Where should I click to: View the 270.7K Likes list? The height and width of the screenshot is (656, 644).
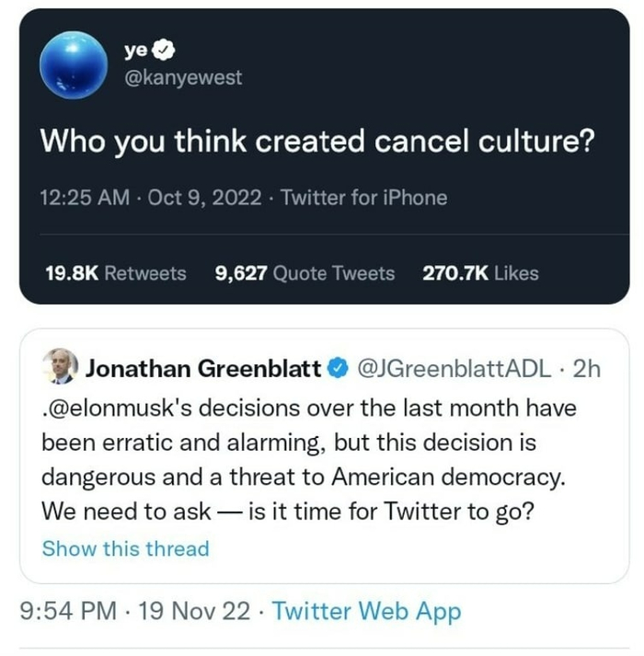pos(480,273)
